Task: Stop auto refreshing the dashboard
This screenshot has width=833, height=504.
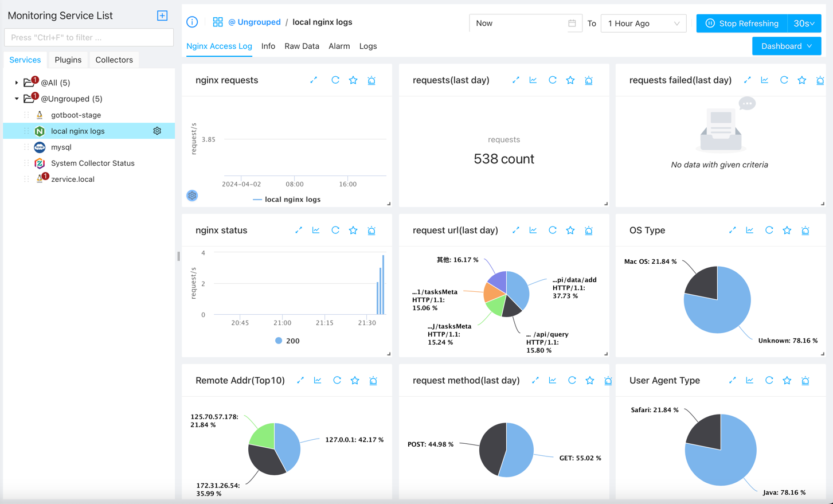Action: pyautogui.click(x=742, y=24)
